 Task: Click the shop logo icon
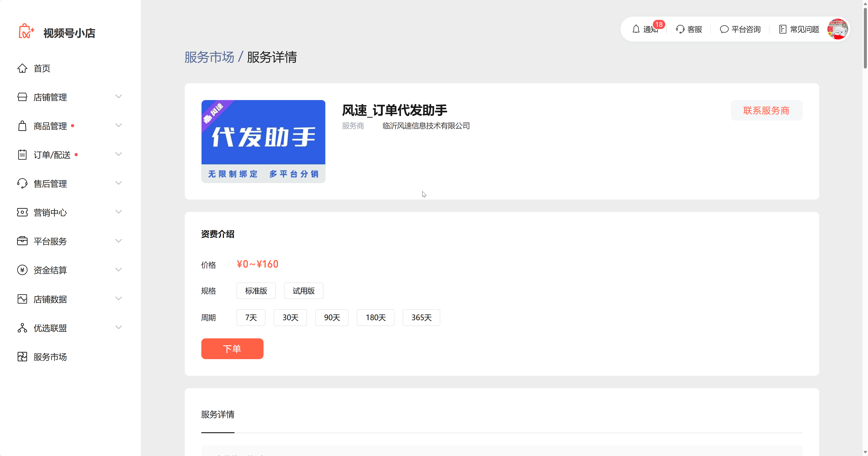tap(26, 32)
